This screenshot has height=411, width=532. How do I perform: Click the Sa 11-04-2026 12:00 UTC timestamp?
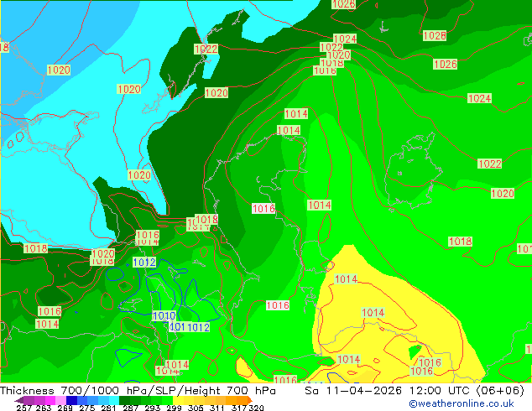pos(415,391)
